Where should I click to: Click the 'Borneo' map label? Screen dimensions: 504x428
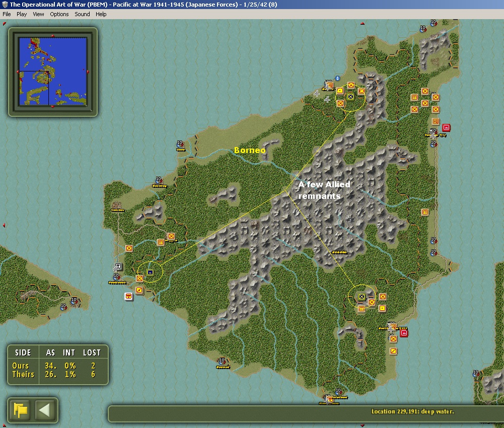click(x=250, y=150)
